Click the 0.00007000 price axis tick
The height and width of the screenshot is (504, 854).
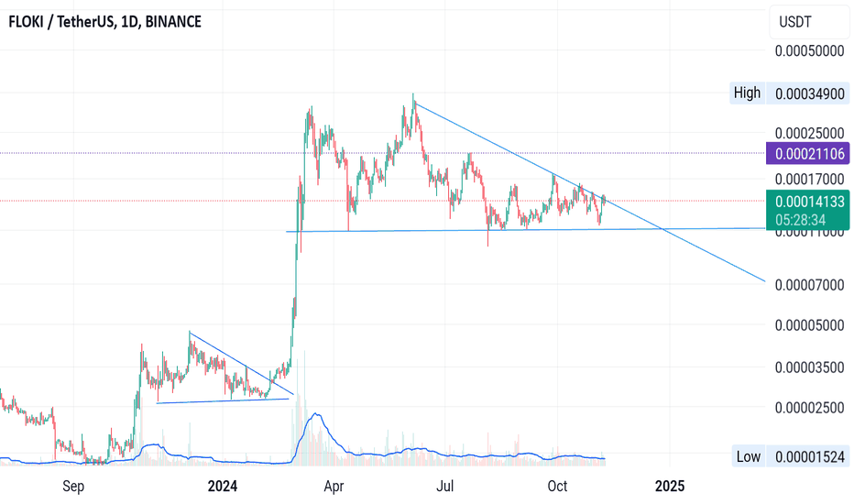tap(809, 285)
